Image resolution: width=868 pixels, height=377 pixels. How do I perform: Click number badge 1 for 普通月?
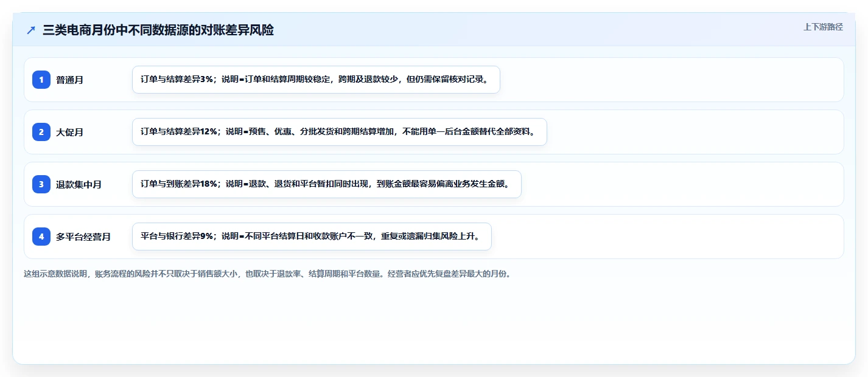click(41, 80)
